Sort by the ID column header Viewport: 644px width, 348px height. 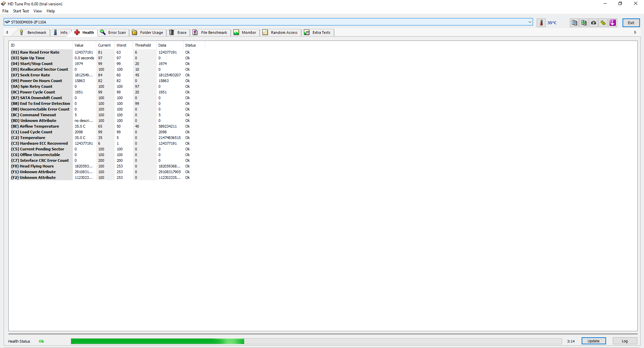(41, 45)
